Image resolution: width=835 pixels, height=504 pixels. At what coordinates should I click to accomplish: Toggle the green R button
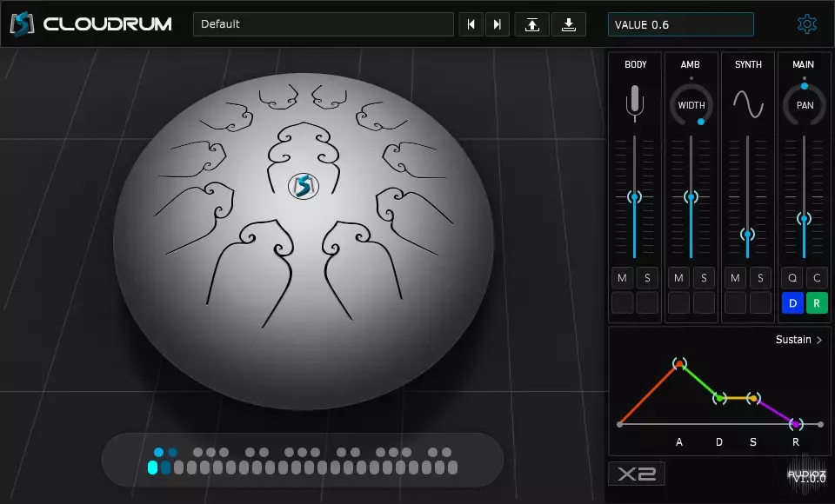click(x=817, y=302)
